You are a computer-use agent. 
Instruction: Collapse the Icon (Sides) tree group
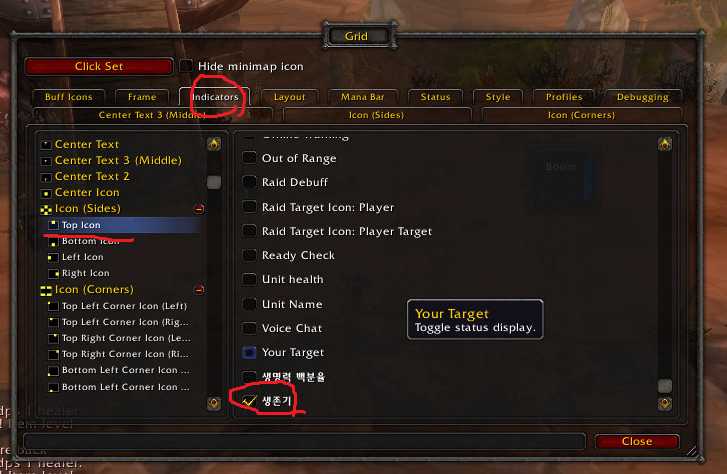pos(199,209)
